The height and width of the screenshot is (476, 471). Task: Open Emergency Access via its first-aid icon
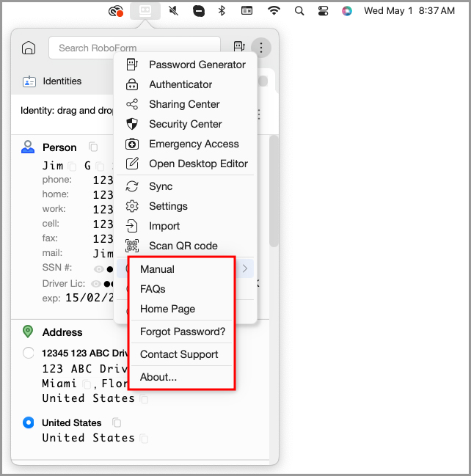[x=132, y=144]
